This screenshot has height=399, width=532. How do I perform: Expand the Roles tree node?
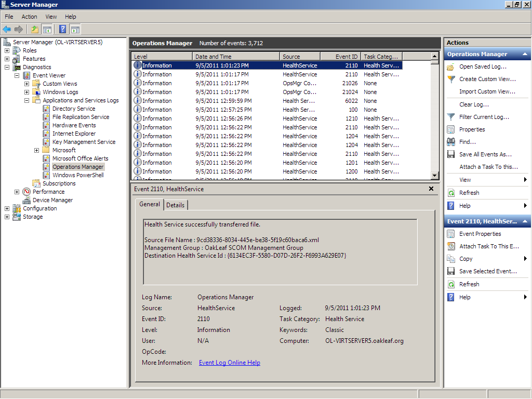[x=7, y=50]
